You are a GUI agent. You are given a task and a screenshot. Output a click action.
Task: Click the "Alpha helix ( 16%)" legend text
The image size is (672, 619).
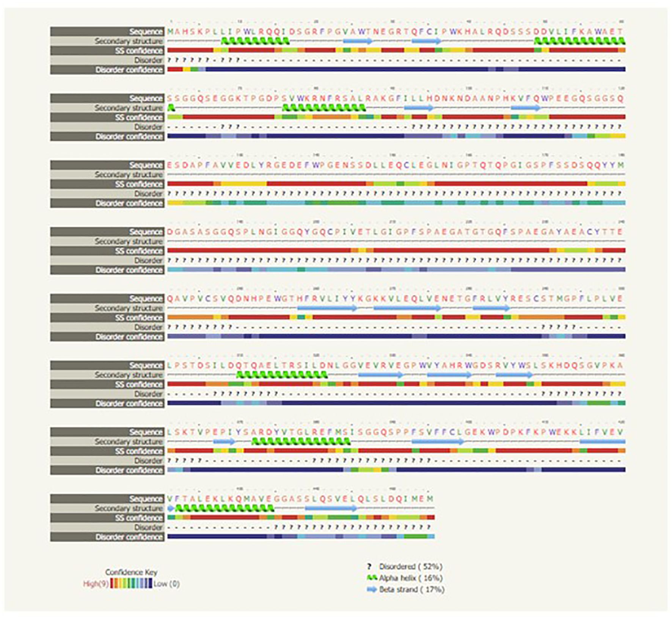coord(411,578)
